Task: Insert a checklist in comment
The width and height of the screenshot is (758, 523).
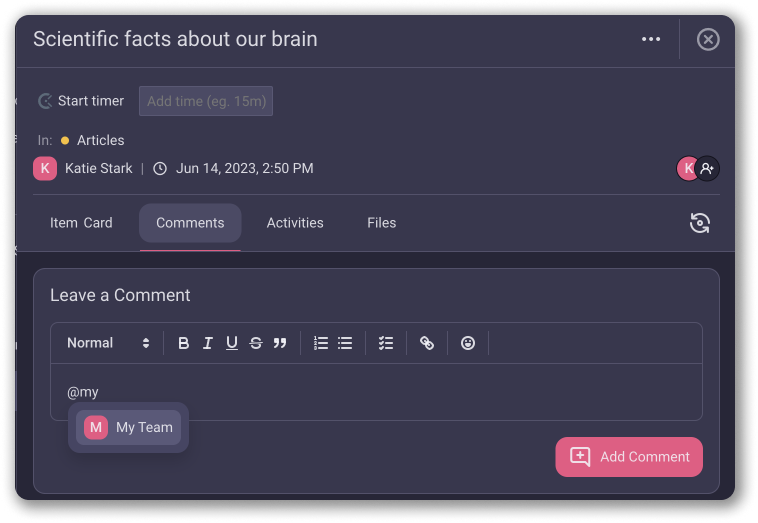Action: pos(386,343)
